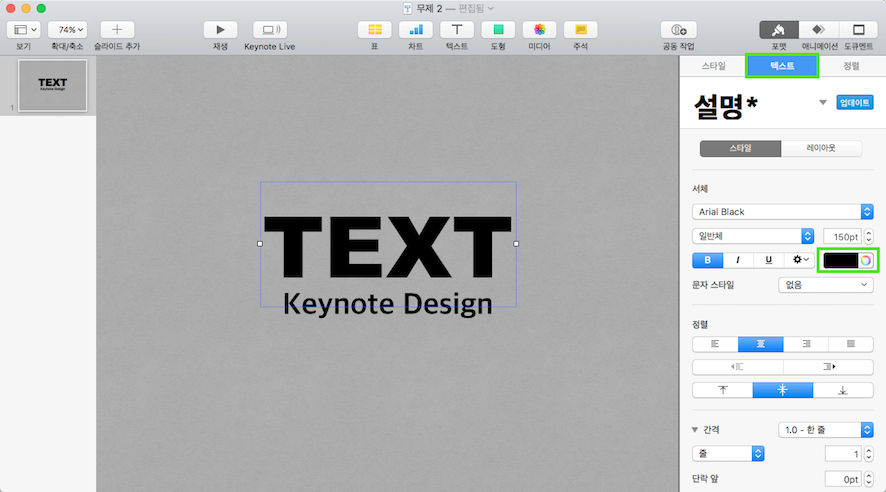Insert a shape (도형)
Image resolution: width=886 pixels, height=492 pixels.
pyautogui.click(x=498, y=29)
